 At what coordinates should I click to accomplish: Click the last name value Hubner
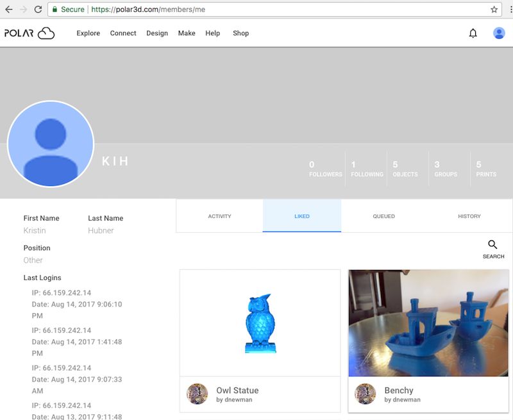[101, 231]
